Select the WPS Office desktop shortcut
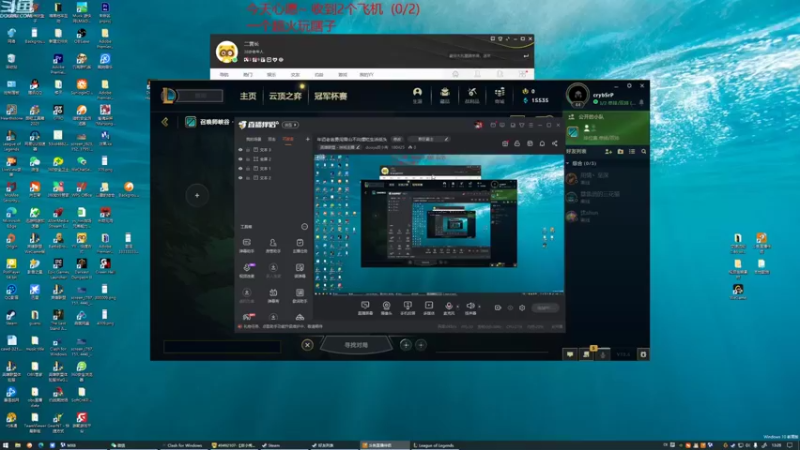800x450 pixels. [x=82, y=189]
